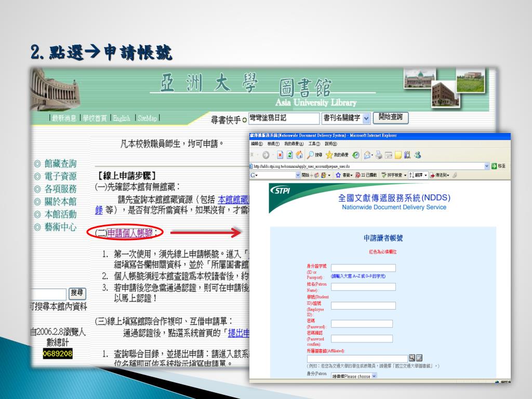Click the Google toolbar bookmarks star icon
Image resolution: width=532 pixels, height=399 pixels.
(338, 175)
